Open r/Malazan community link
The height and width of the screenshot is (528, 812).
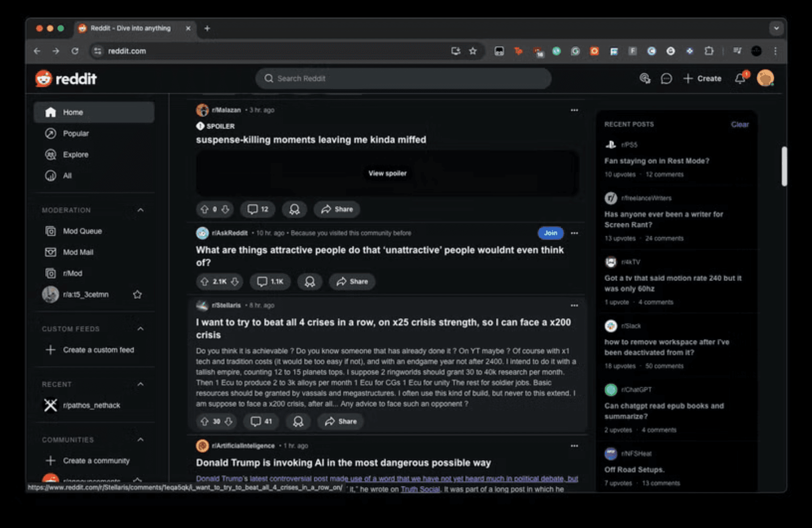pos(226,110)
